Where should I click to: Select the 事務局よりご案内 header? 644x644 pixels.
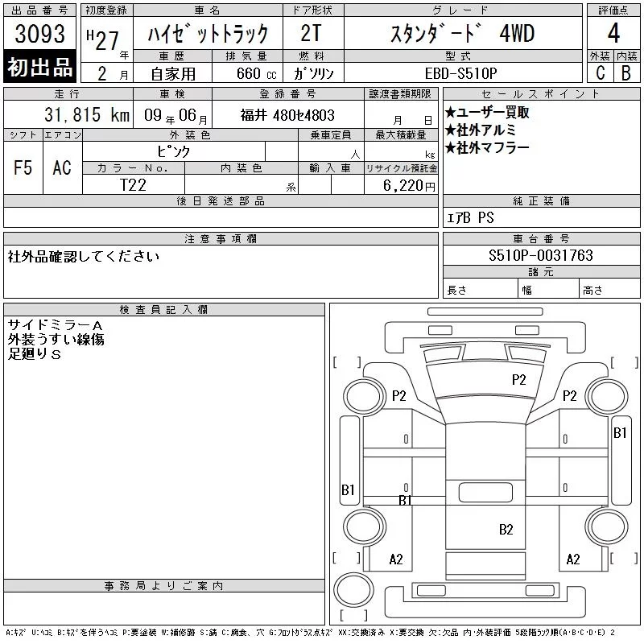pos(164,586)
